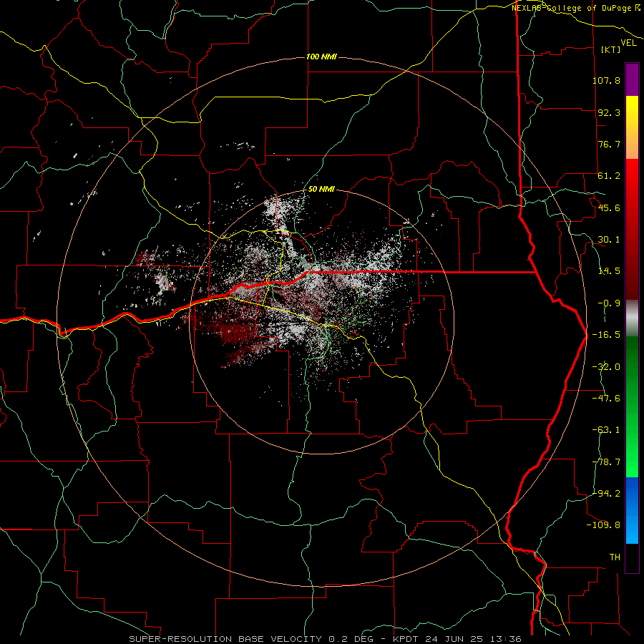Click the bright green segment of color bar
This screenshot has height=644, width=644.
click(x=632, y=406)
